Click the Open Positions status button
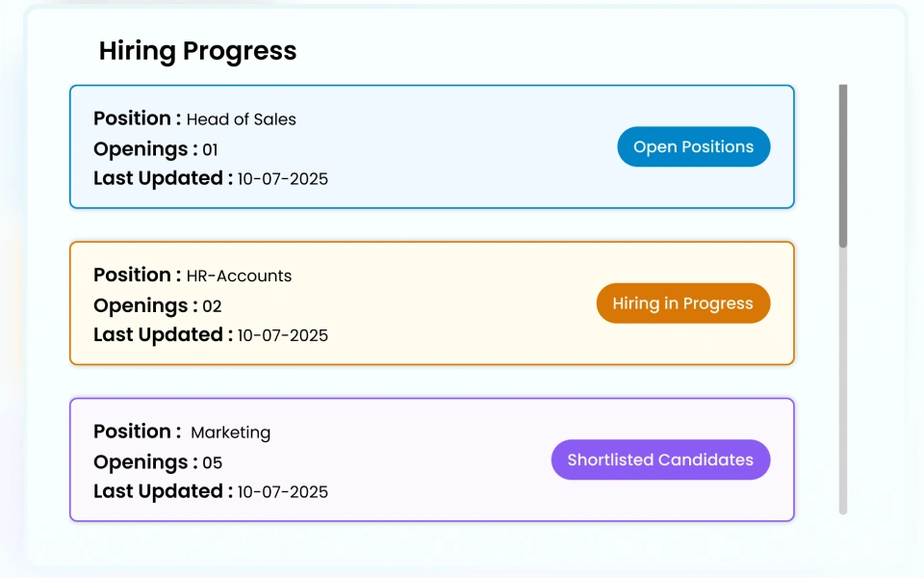This screenshot has width=924, height=578. pyautogui.click(x=693, y=147)
